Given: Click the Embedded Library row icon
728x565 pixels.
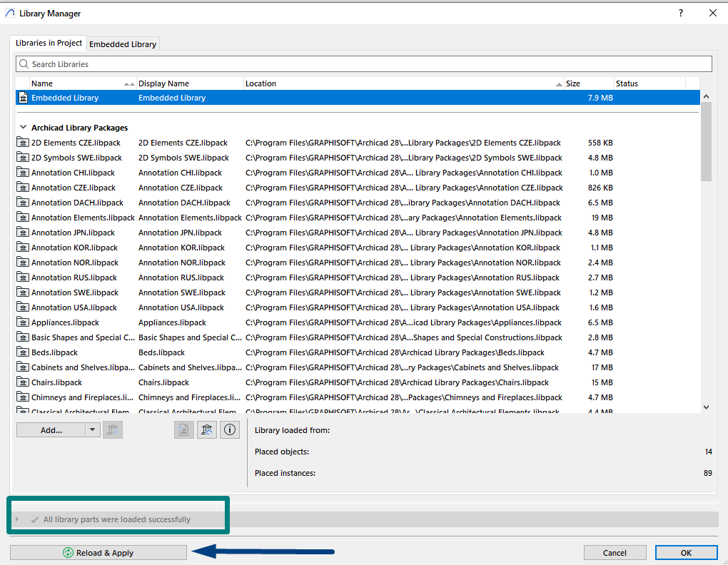Looking at the screenshot, I should tap(23, 98).
